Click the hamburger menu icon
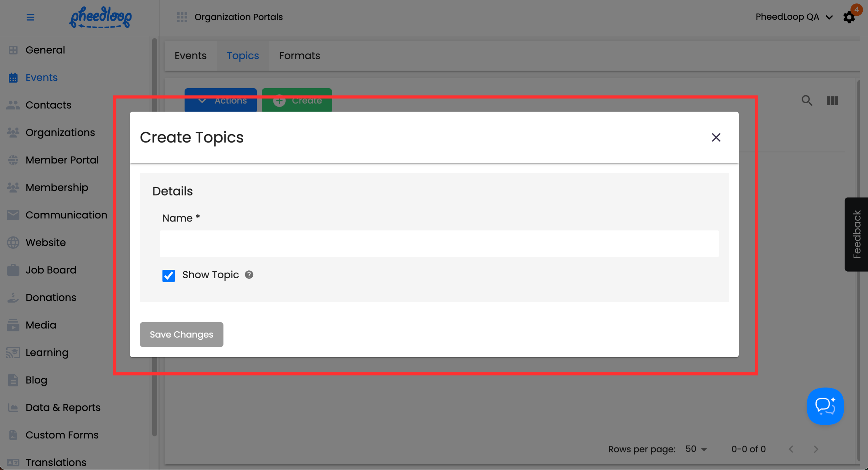This screenshot has width=868, height=470. 30,17
